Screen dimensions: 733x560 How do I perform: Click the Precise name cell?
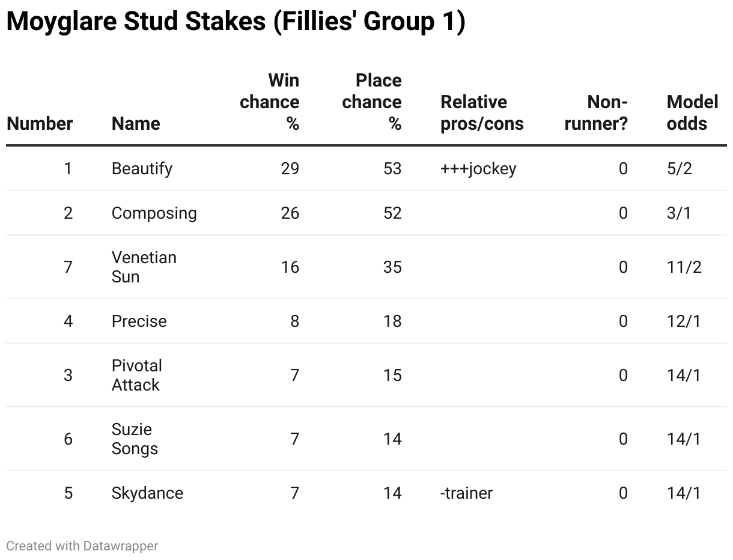coord(139,321)
